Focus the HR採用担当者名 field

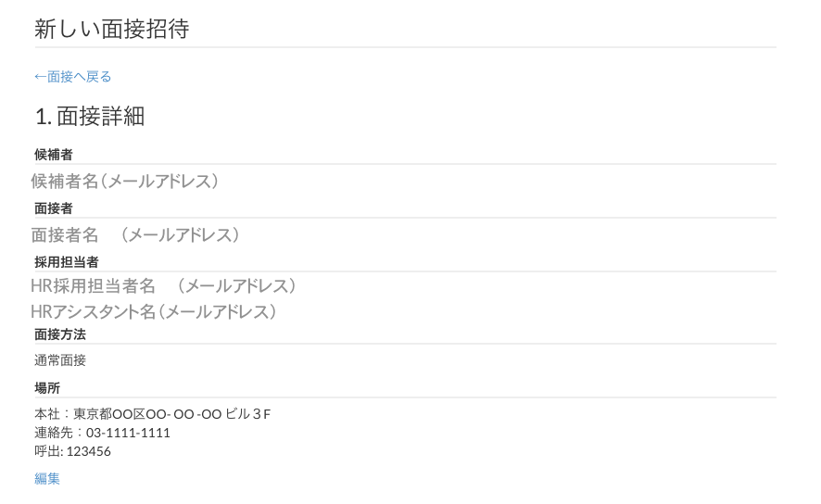164,286
